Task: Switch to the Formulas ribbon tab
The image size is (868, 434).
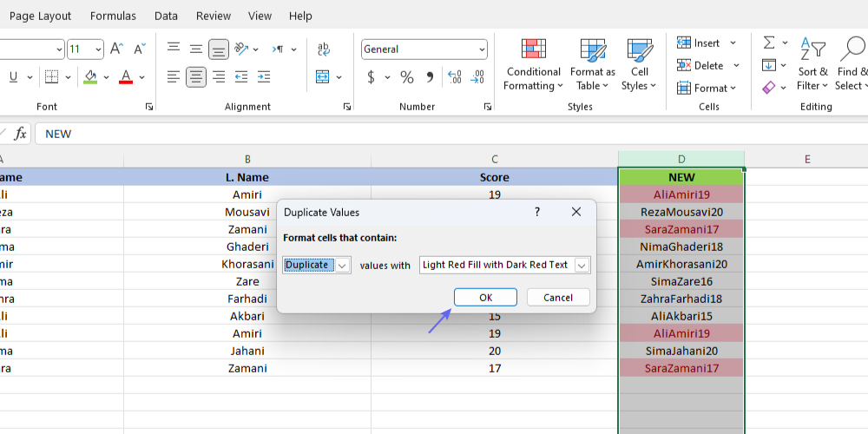Action: [x=113, y=16]
